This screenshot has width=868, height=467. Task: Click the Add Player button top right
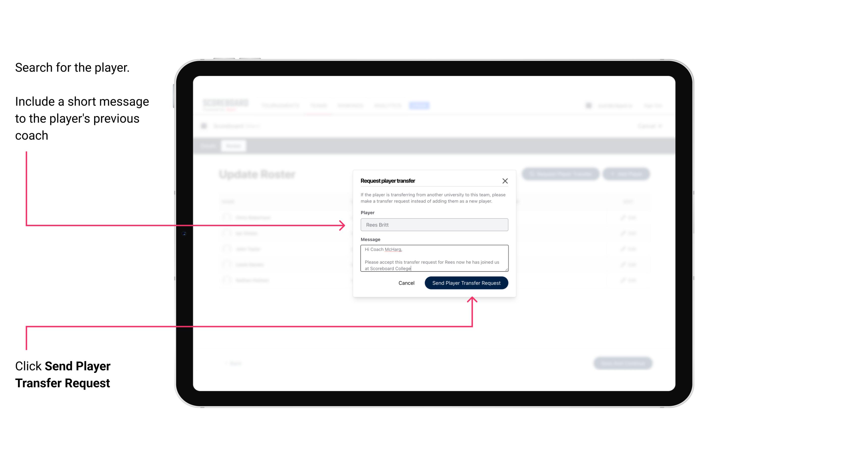coord(627,174)
